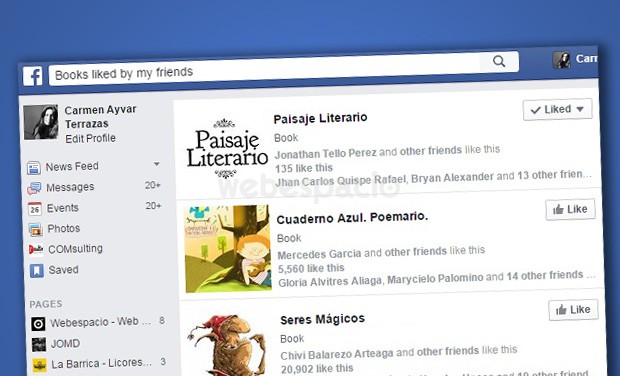Click the Edit Profile link
Screen dimensions: 620x376
91,138
